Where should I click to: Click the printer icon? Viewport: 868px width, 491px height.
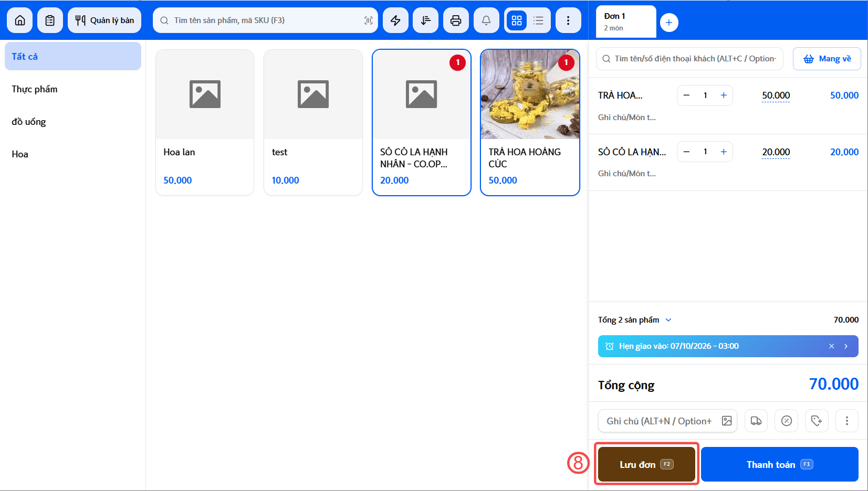456,20
